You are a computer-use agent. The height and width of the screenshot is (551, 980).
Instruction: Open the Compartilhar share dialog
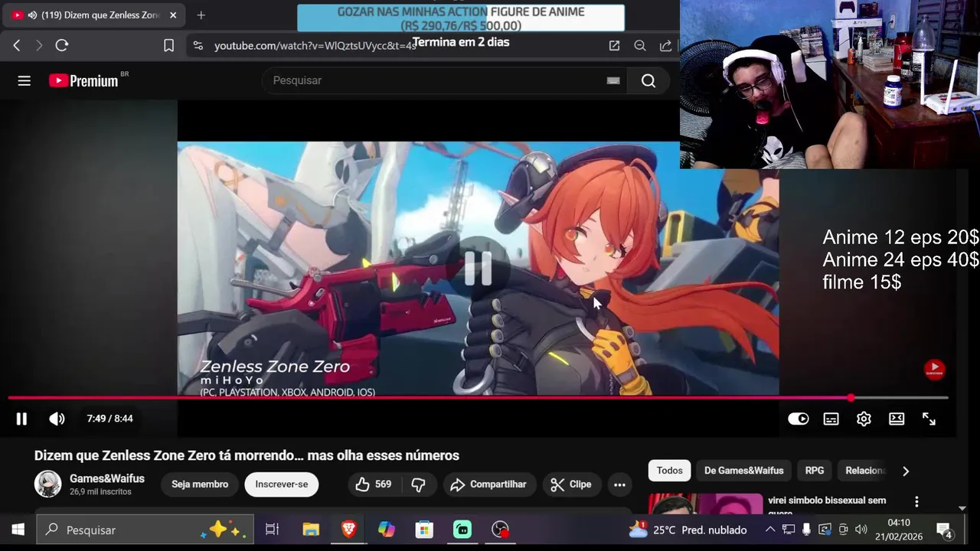tap(488, 484)
